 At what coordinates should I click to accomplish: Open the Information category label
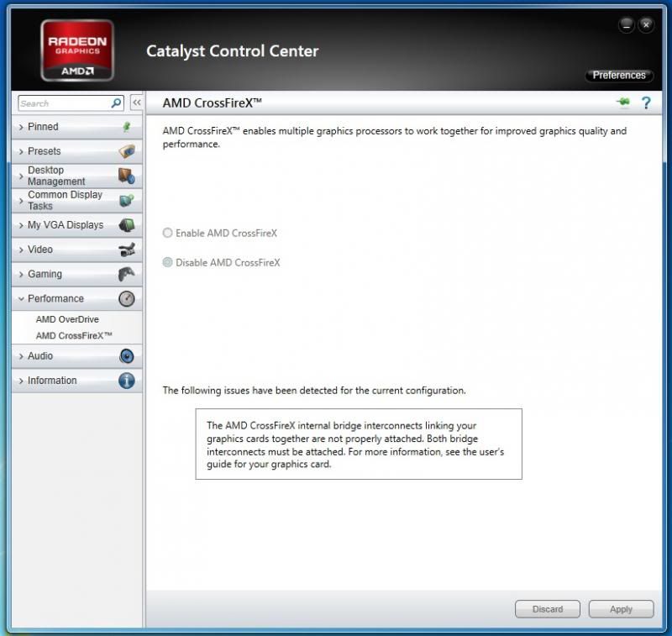pos(52,381)
